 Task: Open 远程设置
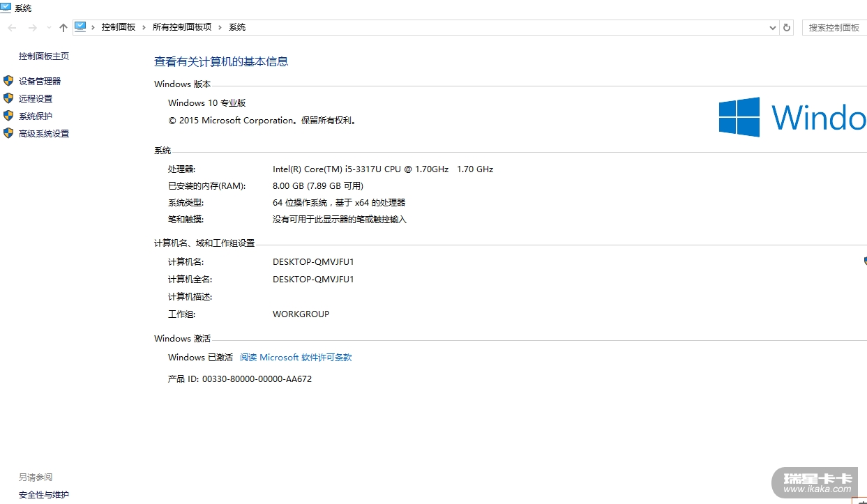[x=36, y=99]
